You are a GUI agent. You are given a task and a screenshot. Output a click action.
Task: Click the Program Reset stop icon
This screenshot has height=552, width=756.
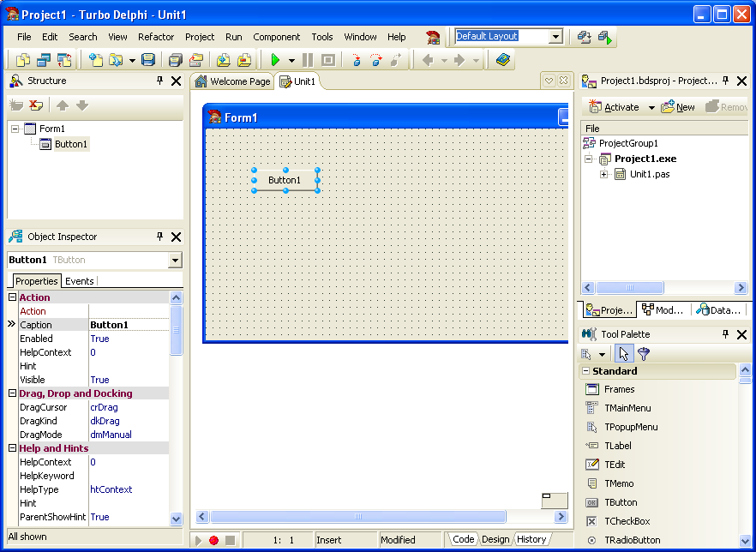[328, 60]
